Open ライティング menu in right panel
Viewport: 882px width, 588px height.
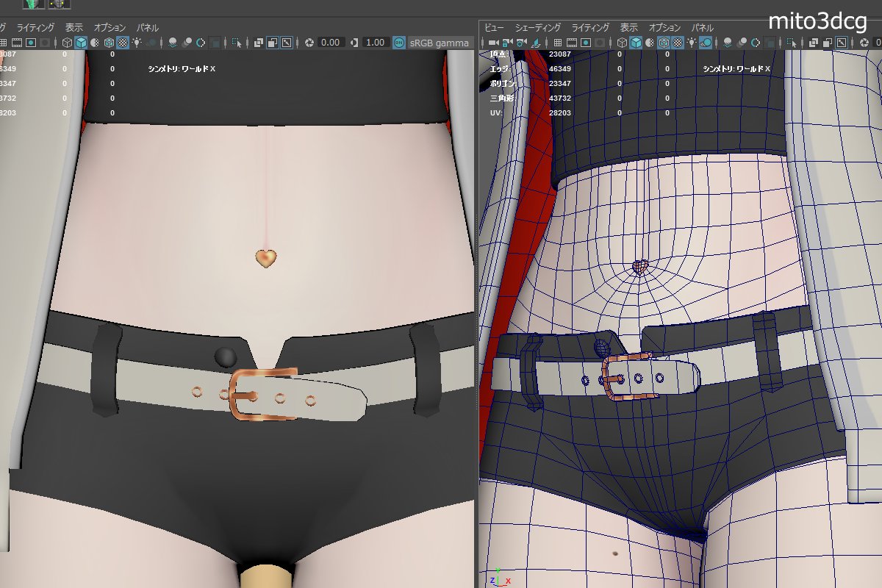[592, 27]
